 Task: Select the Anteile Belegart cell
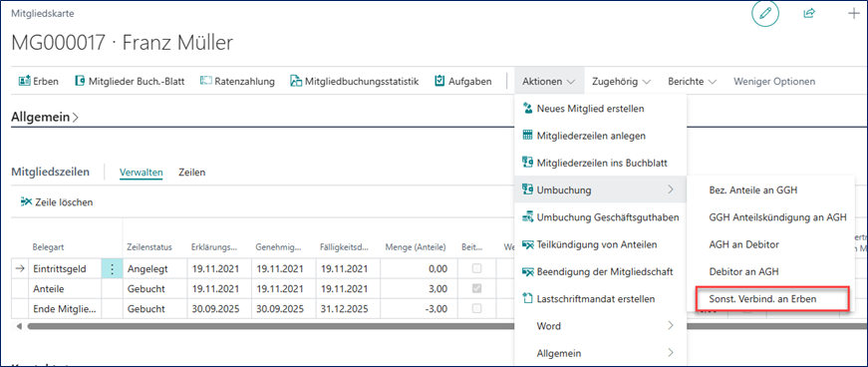coord(66,289)
